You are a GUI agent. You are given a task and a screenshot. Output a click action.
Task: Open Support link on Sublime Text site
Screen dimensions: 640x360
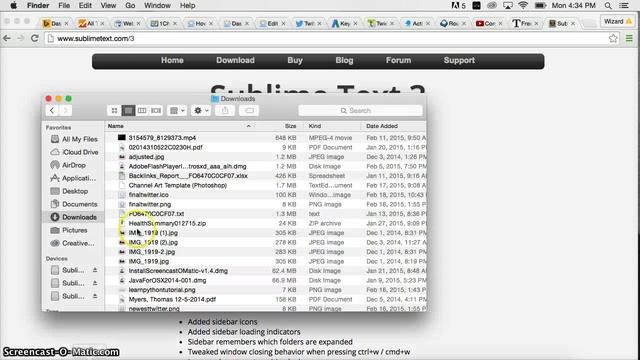pos(459,60)
